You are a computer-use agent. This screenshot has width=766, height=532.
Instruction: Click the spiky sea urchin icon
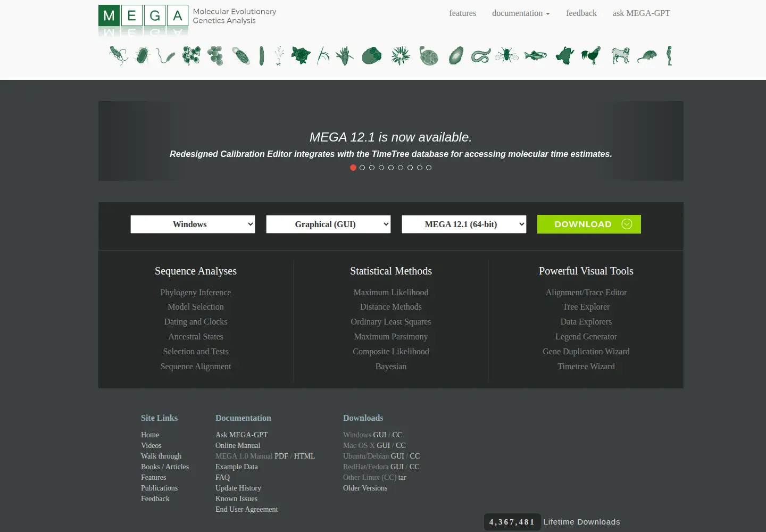click(401, 55)
